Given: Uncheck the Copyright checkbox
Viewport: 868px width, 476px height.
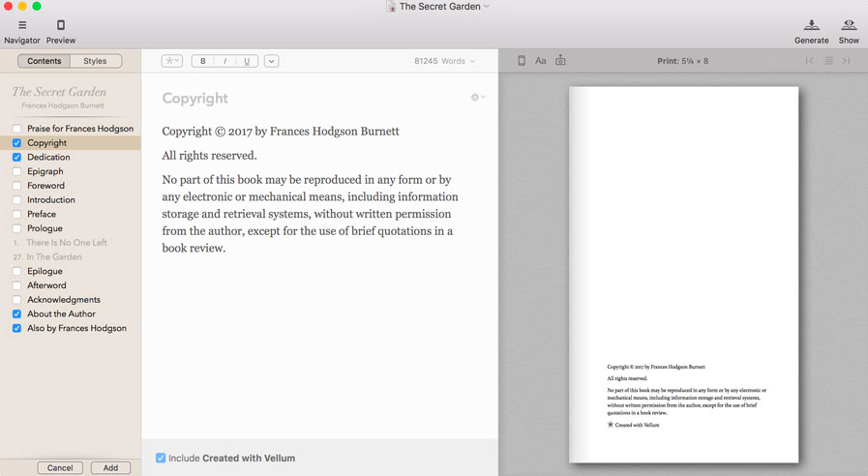Looking at the screenshot, I should click(17, 143).
